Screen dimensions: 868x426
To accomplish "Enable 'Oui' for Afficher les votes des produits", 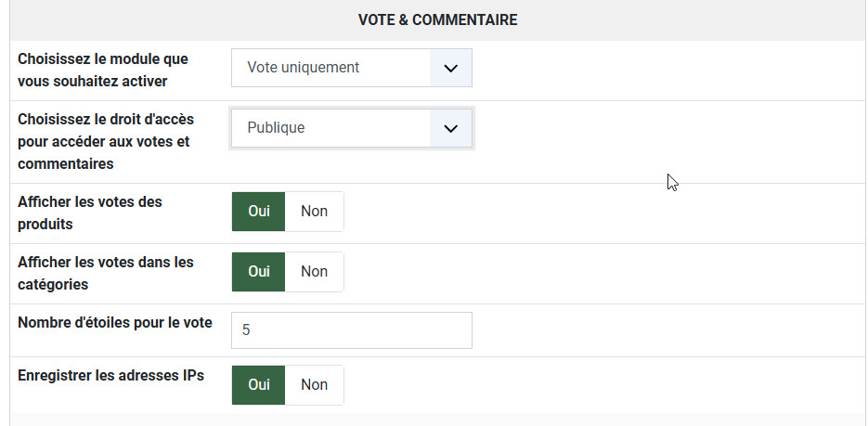I will 258,212.
